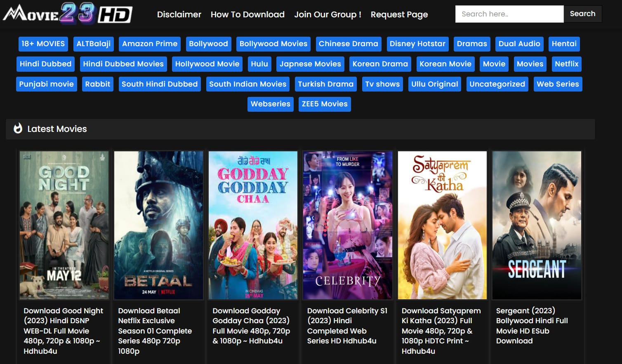
Task: Select the 18+ MOVIES category
Action: pyautogui.click(x=43, y=44)
